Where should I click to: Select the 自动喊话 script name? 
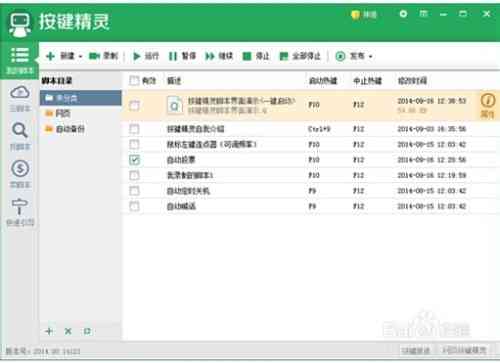tap(181, 206)
